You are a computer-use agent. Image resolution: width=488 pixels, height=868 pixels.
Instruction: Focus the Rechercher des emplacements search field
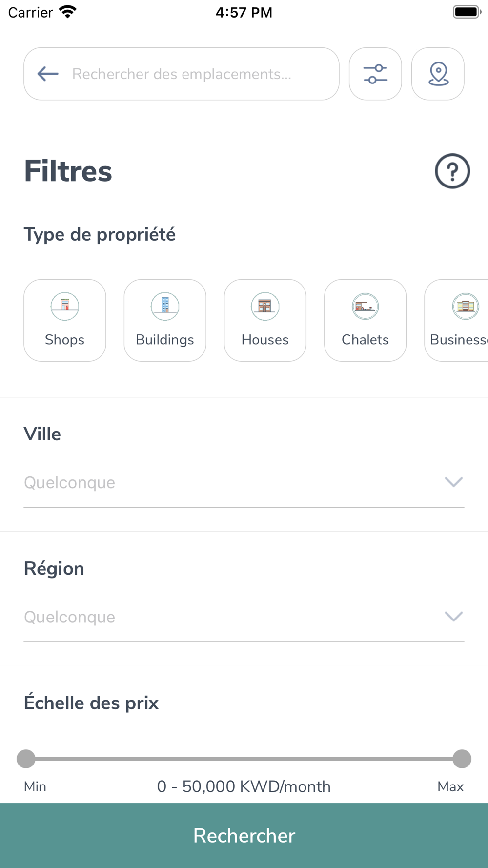[x=195, y=74]
